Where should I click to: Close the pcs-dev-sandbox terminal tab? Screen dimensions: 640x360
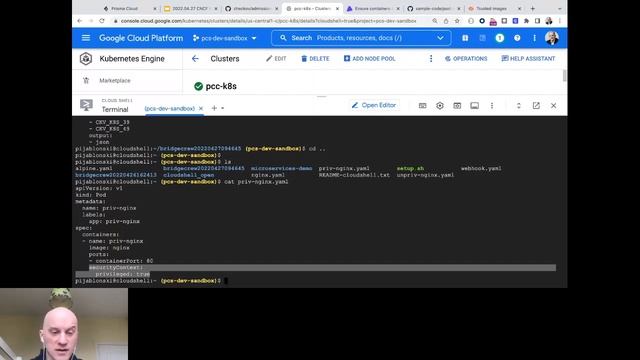tap(201, 109)
